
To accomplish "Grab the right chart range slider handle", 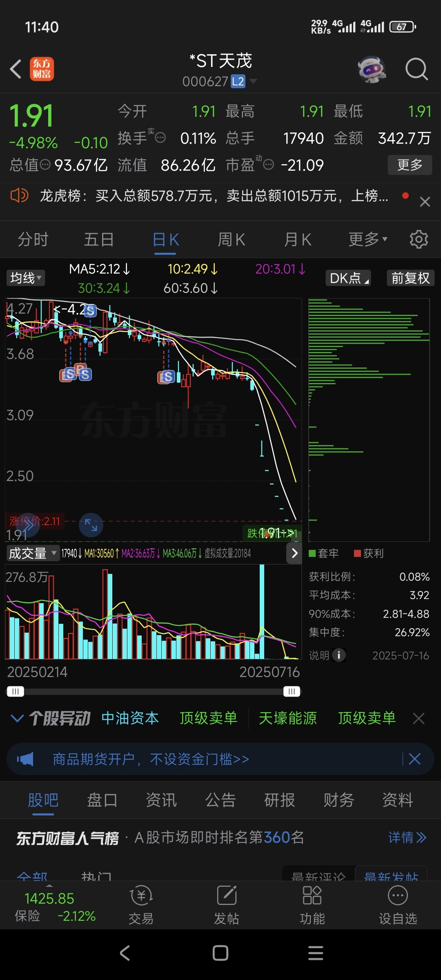I will pyautogui.click(x=292, y=691).
